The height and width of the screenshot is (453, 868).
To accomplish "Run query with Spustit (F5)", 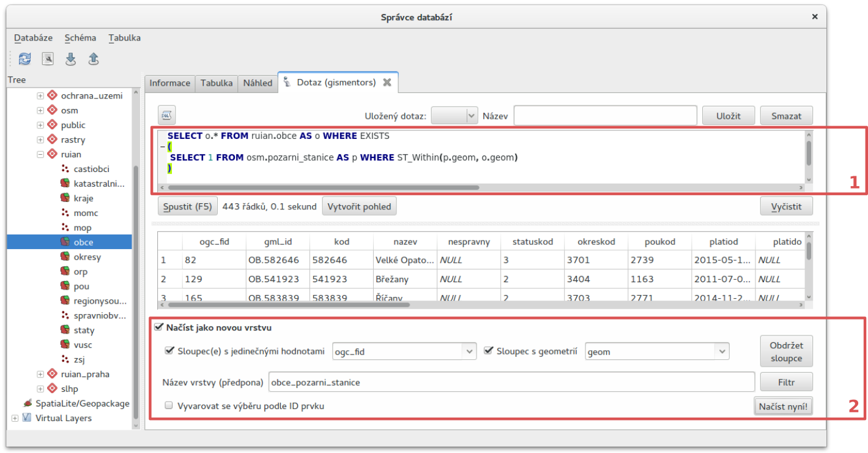I will click(x=188, y=206).
